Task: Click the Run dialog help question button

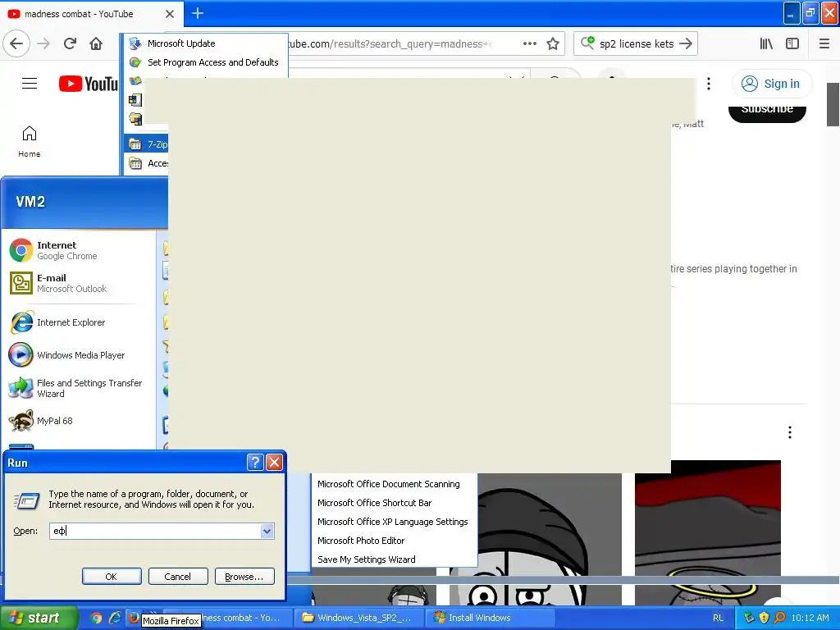Action: point(255,463)
